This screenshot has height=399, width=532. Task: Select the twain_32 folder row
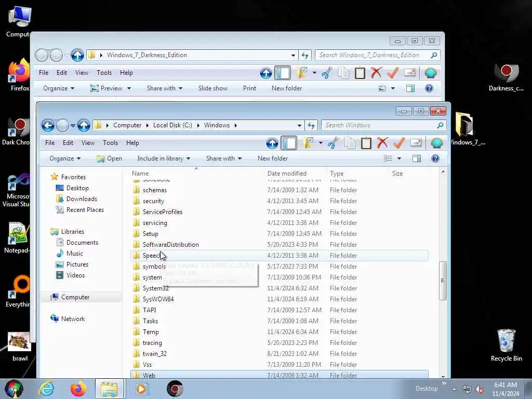coord(280,353)
